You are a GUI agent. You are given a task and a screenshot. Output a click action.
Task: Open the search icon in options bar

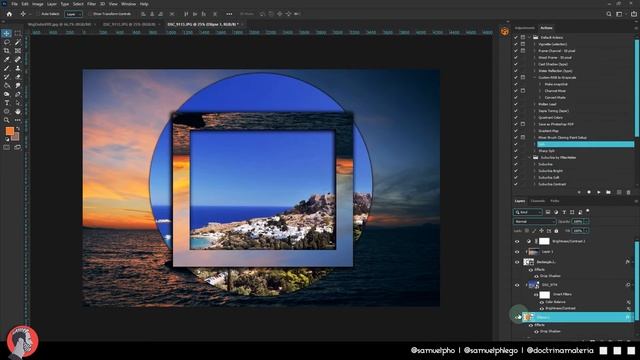[x=609, y=14]
